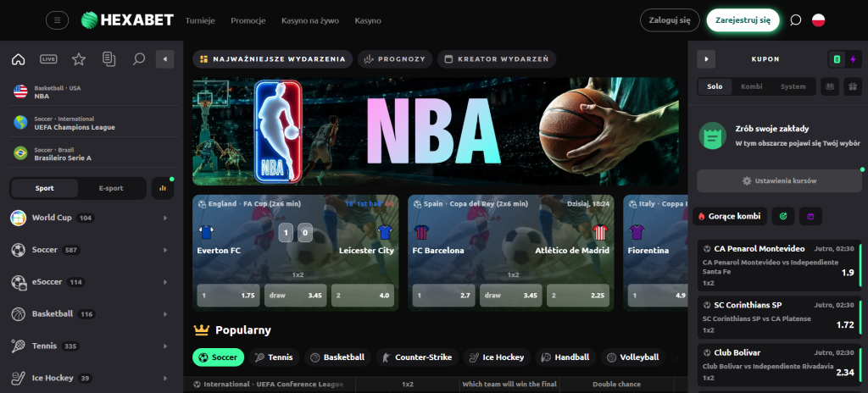Click the Atlético de Madrid striped jersey
The height and width of the screenshot is (393, 868).
coord(599,232)
